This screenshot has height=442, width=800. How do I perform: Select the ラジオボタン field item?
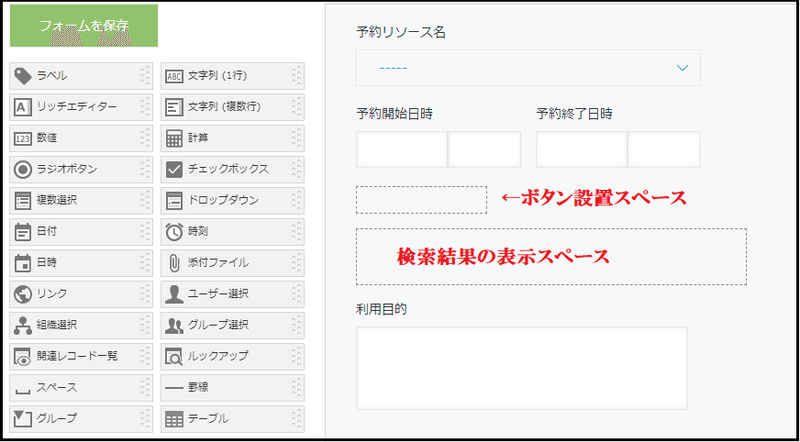pyautogui.click(x=81, y=169)
